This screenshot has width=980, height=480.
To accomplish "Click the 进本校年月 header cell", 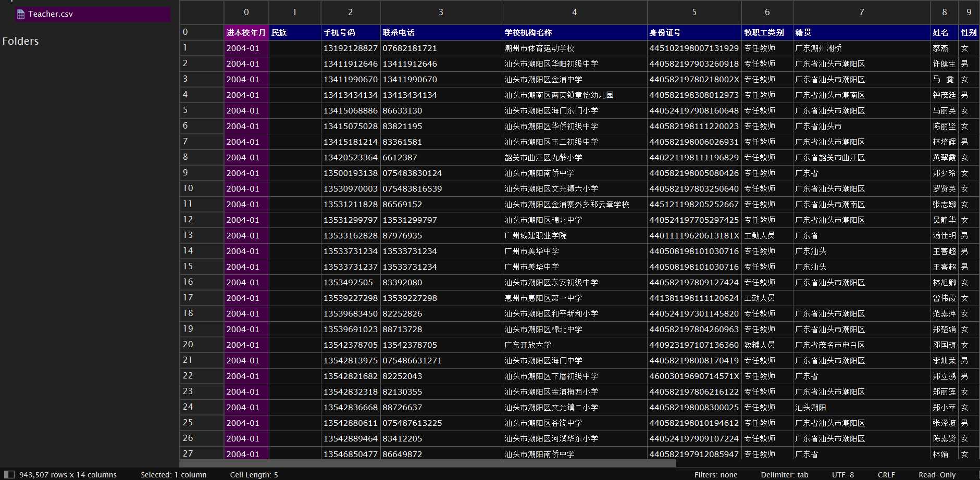I will [246, 32].
